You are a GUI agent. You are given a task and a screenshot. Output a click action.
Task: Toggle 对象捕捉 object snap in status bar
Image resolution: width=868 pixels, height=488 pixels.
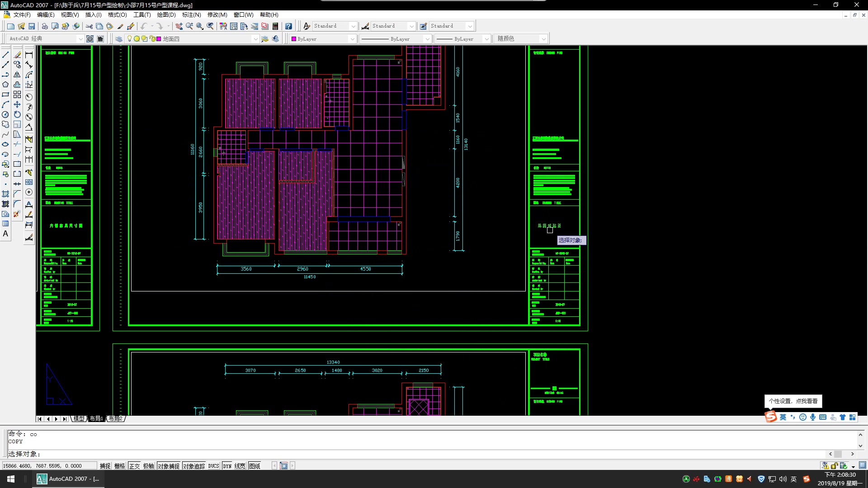pos(169,466)
